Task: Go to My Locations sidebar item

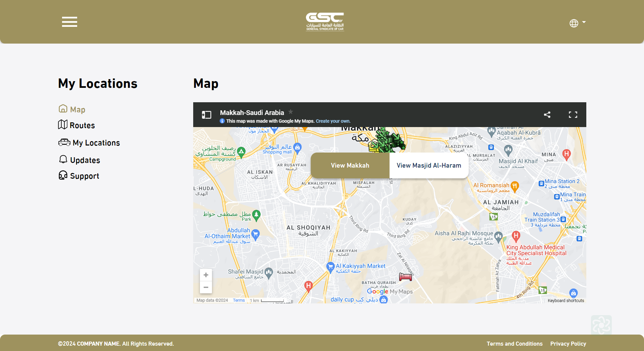Action: point(89,143)
